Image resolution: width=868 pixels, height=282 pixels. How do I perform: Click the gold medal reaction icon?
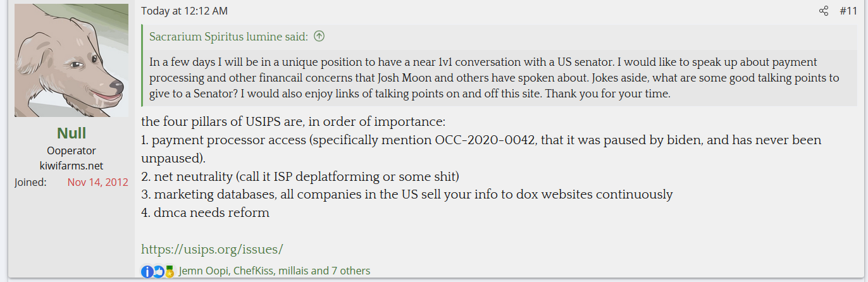[x=169, y=272]
